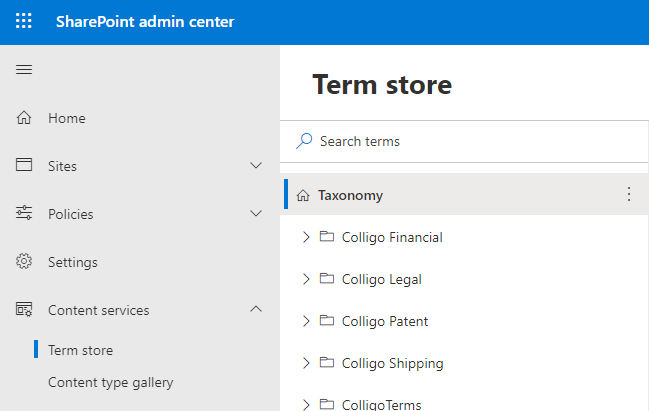
Task: Click the Policies sliders icon
Action: tap(24, 213)
